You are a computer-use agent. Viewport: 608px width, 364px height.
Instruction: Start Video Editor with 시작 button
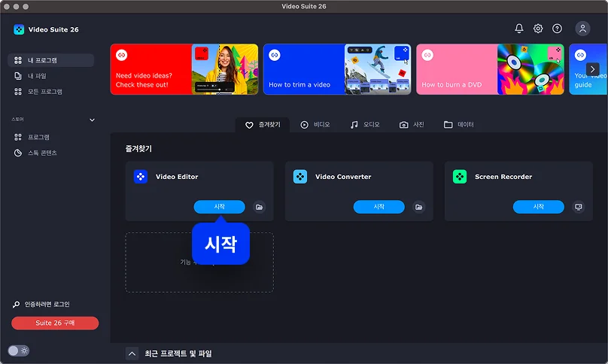220,207
